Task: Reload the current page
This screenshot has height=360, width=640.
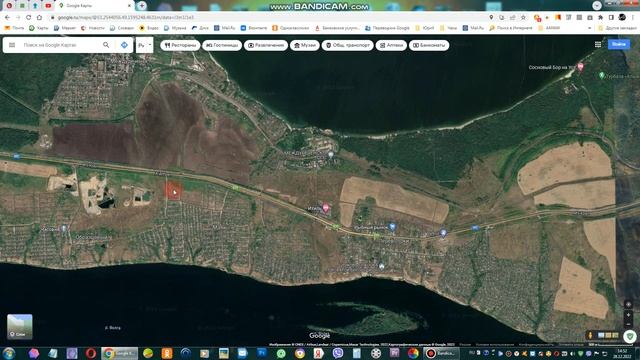Action: [x=29, y=18]
